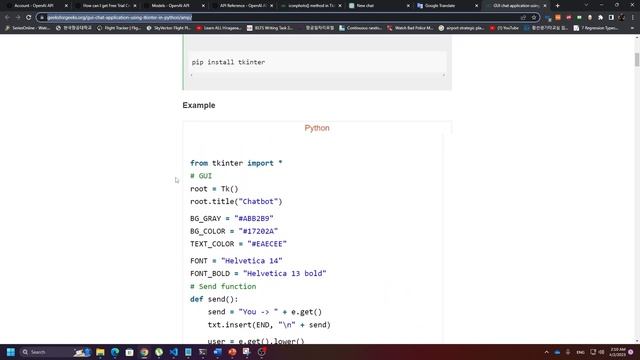Click the vertical page scrollbar thumb
The height and width of the screenshot is (360, 640).
coord(637,60)
